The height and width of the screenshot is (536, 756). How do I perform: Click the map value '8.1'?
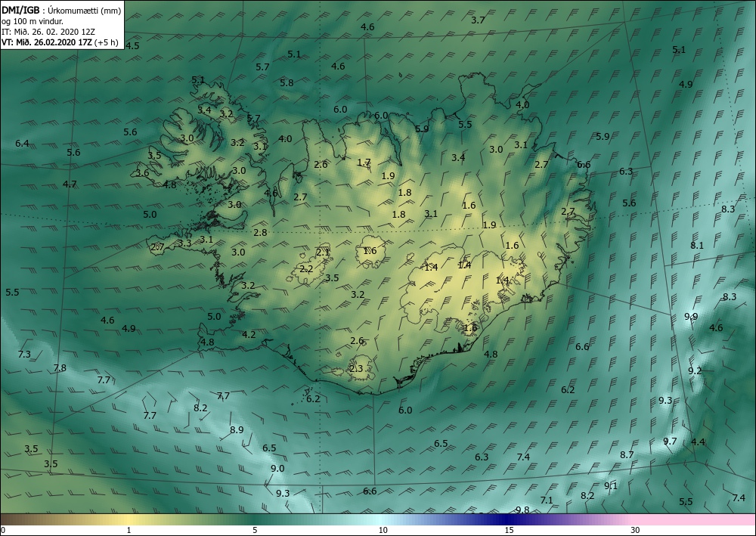(x=697, y=246)
